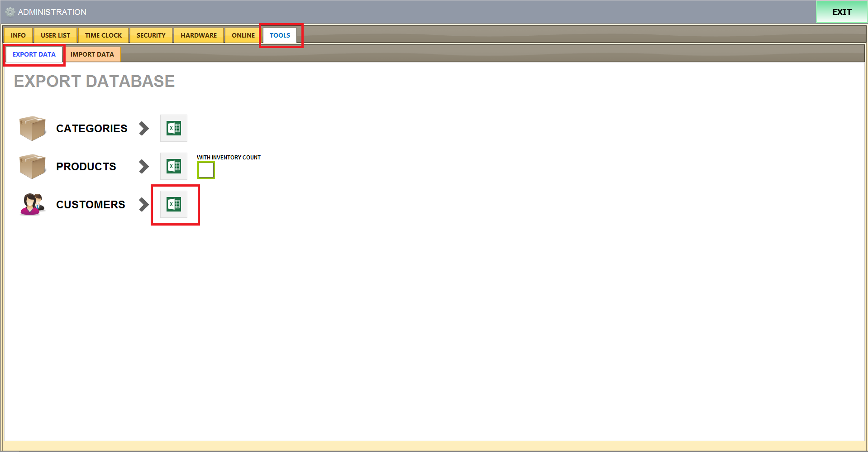This screenshot has height=452, width=868.
Task: Click the chevron arrow beside Categories
Action: click(x=144, y=128)
